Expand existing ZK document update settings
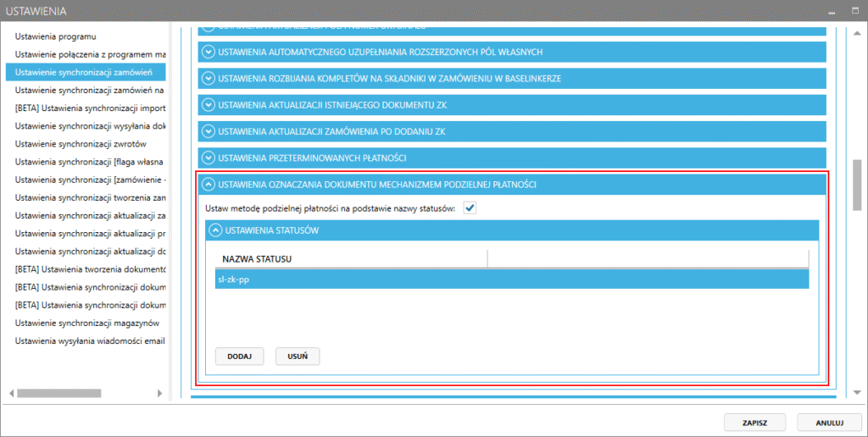868x437 pixels. click(209, 105)
